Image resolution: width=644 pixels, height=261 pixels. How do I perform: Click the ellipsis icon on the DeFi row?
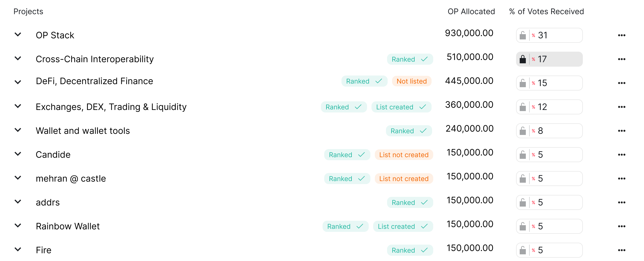[x=622, y=83]
